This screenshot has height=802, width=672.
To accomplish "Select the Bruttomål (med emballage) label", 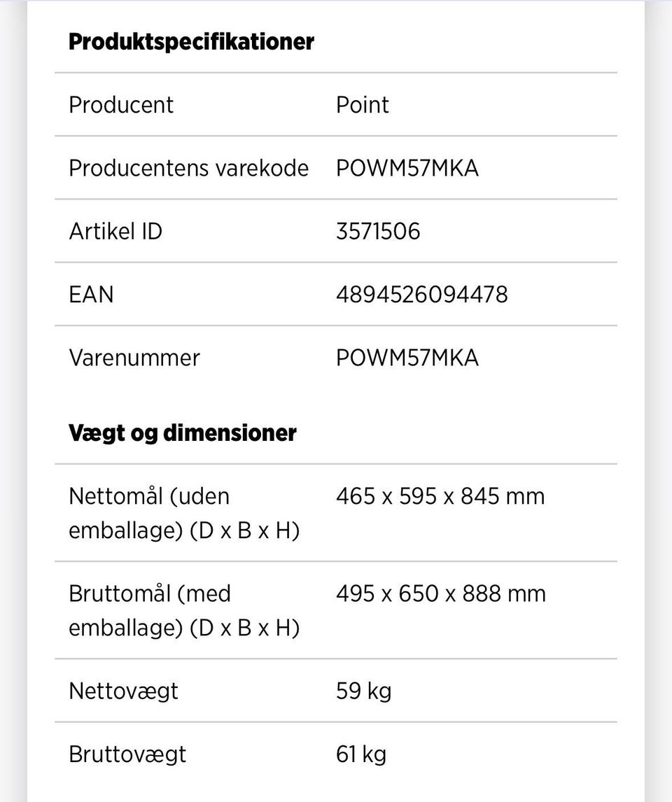I will tap(184, 610).
